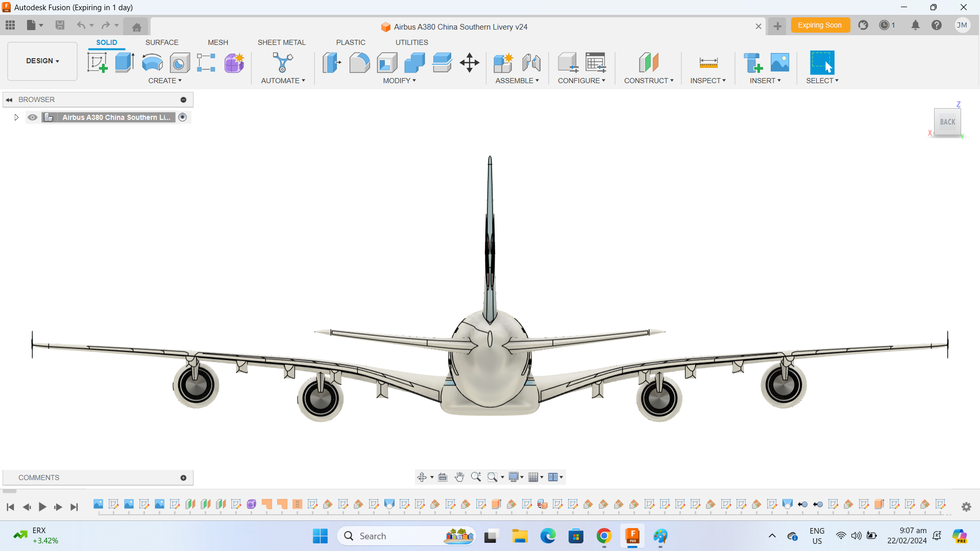
Task: Apply the Fillet tool
Action: pyautogui.click(x=360, y=62)
